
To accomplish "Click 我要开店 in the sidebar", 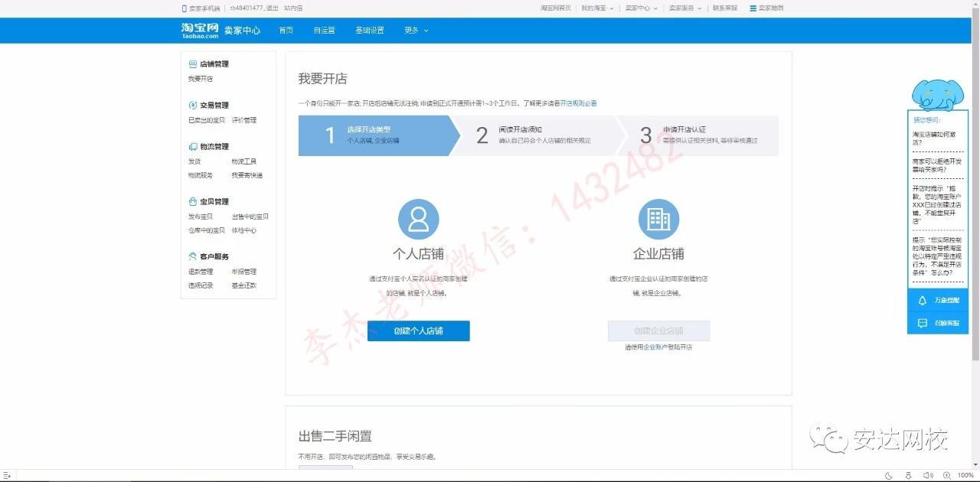I will point(201,79).
